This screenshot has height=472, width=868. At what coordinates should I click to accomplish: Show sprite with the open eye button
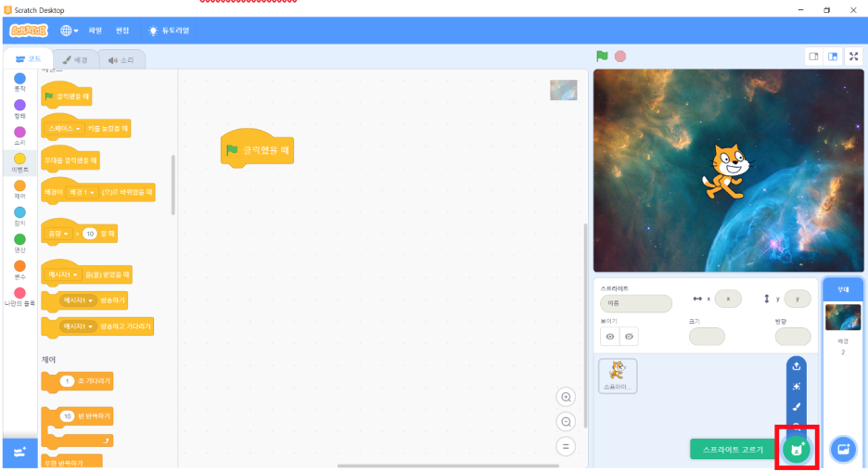click(x=610, y=337)
